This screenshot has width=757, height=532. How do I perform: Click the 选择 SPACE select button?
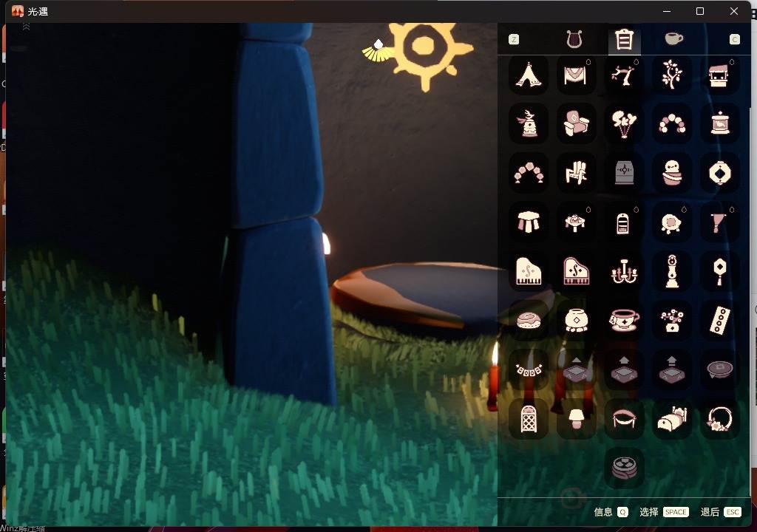664,512
